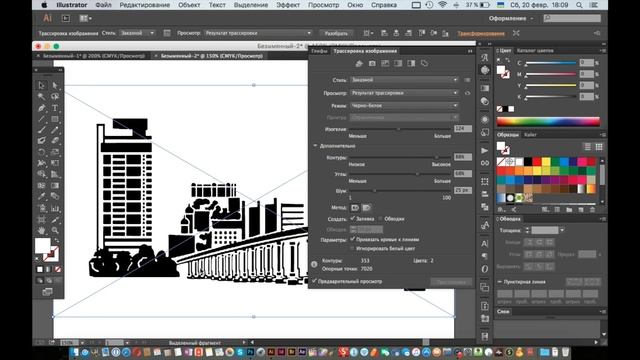The width and height of the screenshot is (640, 360).
Task: Click the Разобрать button
Action: tap(336, 33)
